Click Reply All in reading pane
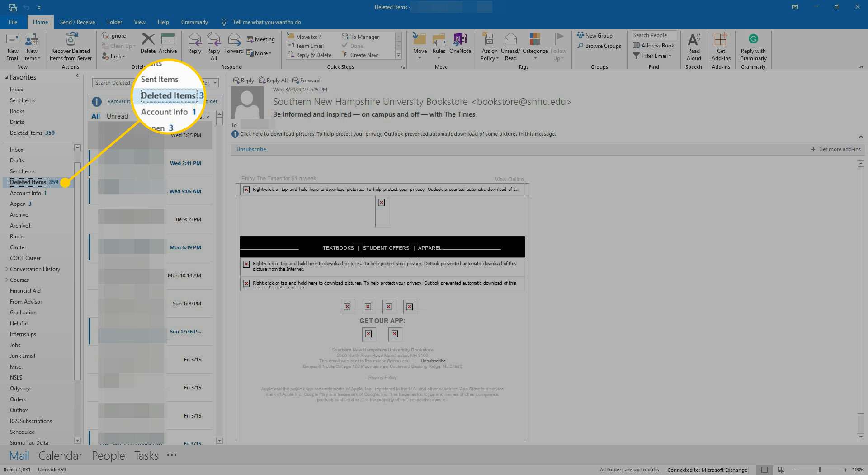868x475 pixels. (x=273, y=81)
